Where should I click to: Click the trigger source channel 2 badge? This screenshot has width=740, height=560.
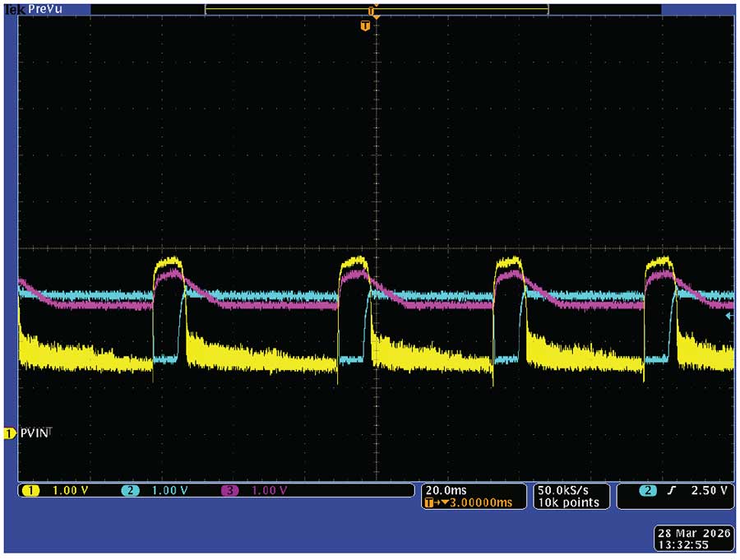(x=648, y=491)
